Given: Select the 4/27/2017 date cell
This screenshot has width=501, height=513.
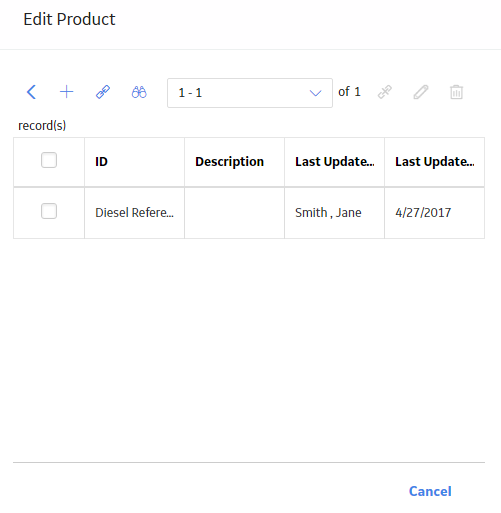Looking at the screenshot, I should (x=434, y=213).
